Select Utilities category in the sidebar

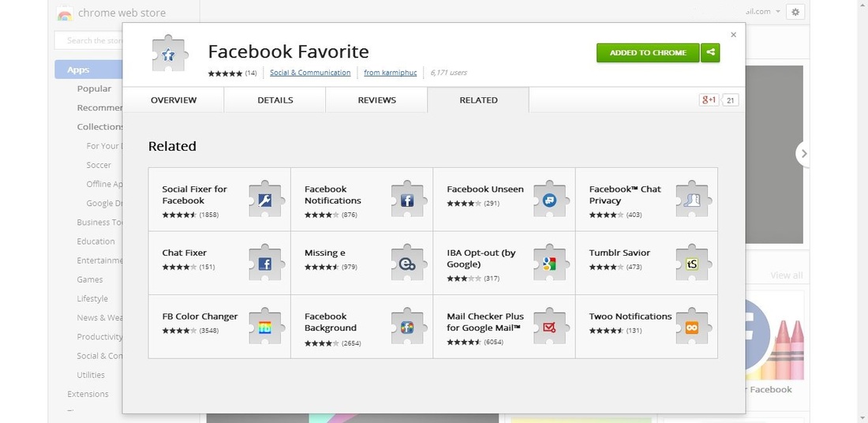(x=91, y=375)
